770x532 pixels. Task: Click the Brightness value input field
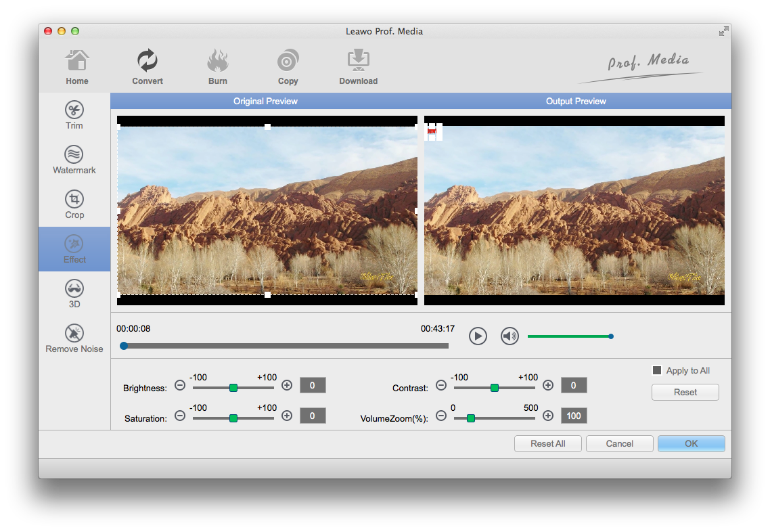pyautogui.click(x=313, y=385)
